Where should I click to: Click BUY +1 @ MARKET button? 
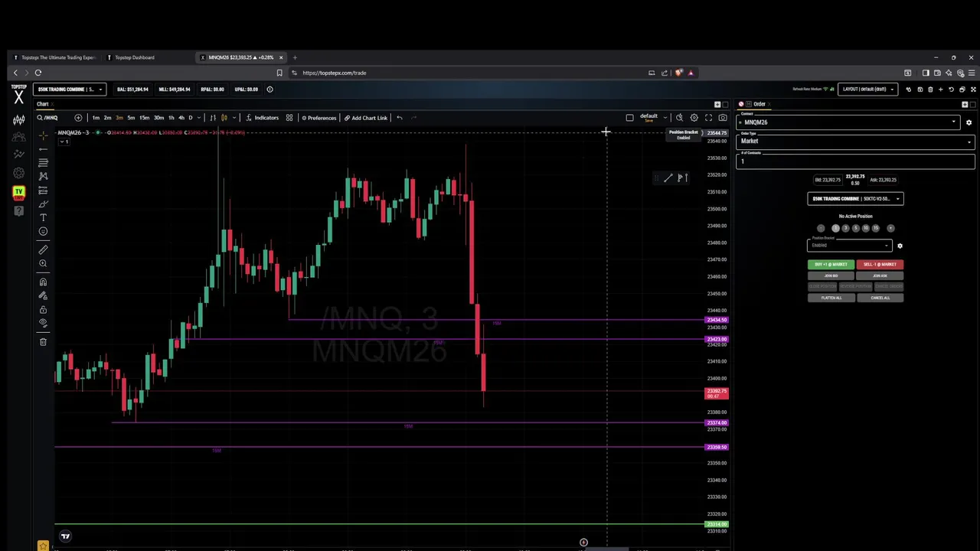[x=831, y=265]
